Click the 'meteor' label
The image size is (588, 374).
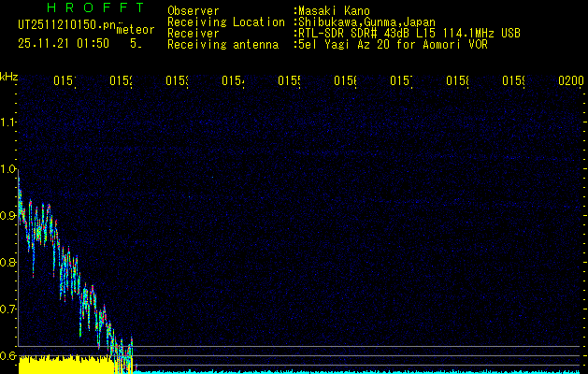[x=136, y=30]
